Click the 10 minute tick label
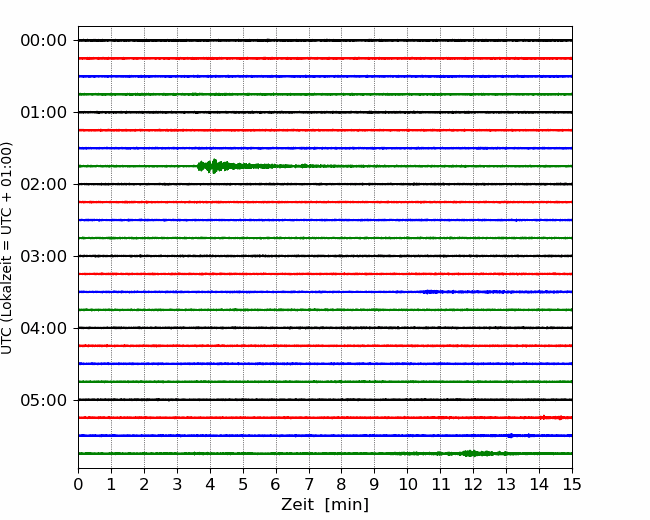The width and height of the screenshot is (650, 520). 407,484
